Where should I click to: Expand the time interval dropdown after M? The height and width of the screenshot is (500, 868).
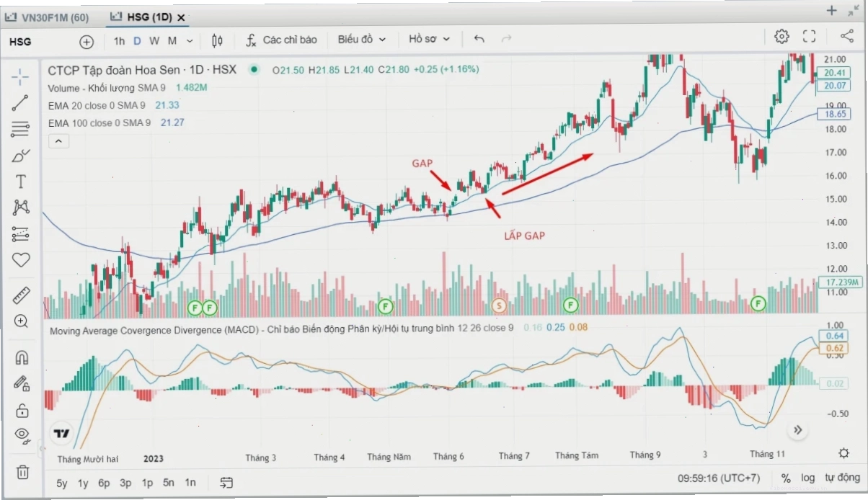click(x=190, y=40)
